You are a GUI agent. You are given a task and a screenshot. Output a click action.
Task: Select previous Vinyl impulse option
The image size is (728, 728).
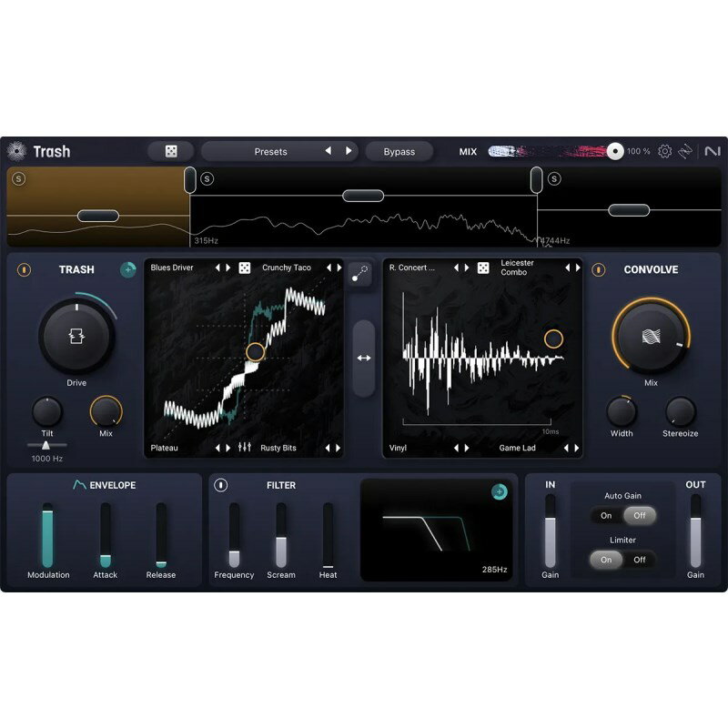point(456,448)
